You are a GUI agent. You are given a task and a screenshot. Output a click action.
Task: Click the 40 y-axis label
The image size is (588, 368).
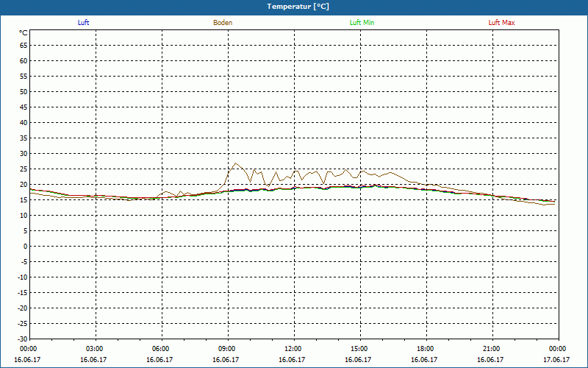coord(24,123)
